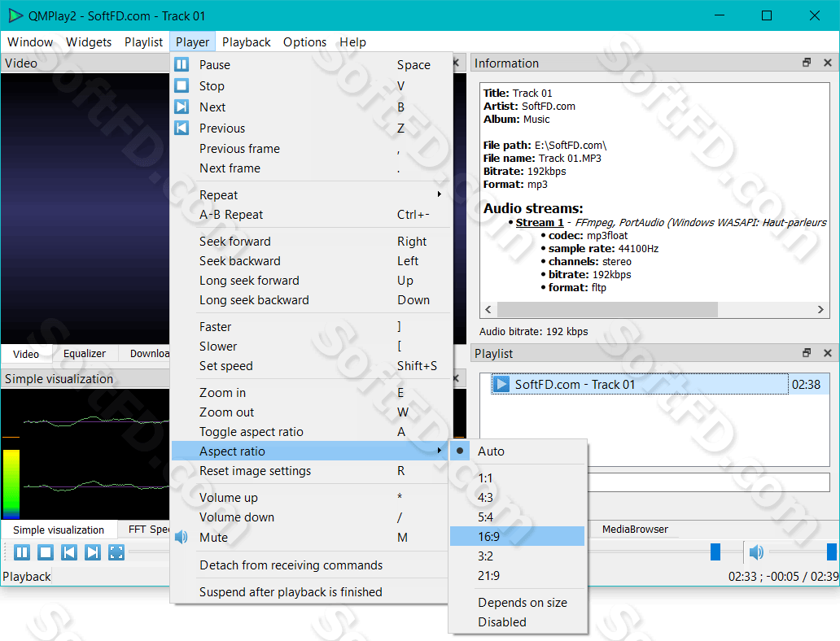Expand the Repeat submenu
840x641 pixels.
click(x=312, y=195)
